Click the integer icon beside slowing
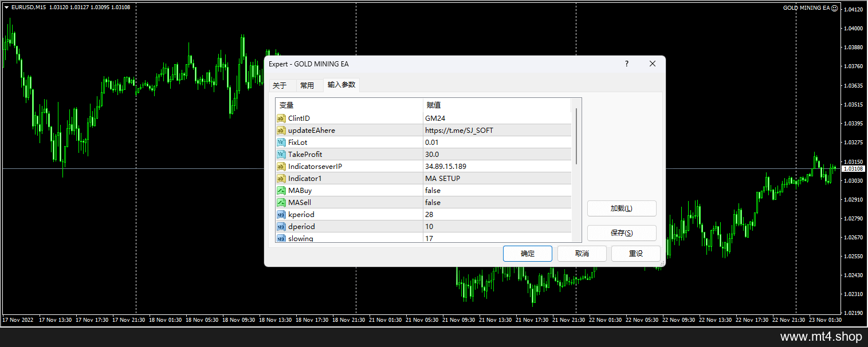868x347 pixels. [x=281, y=238]
